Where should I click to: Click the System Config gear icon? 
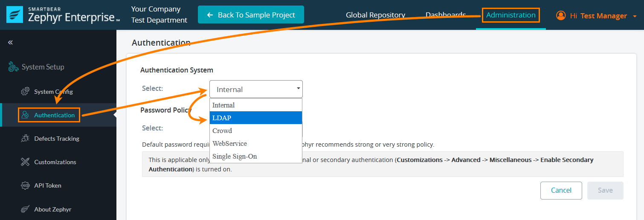[25, 92]
